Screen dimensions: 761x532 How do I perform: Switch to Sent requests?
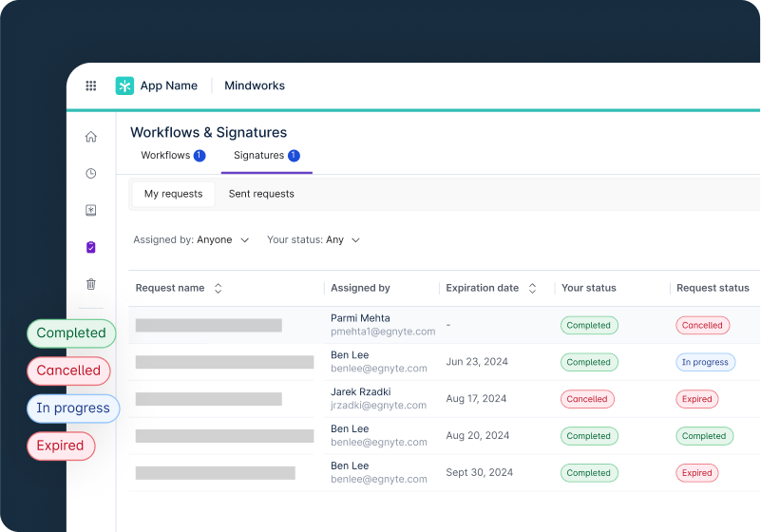261,194
